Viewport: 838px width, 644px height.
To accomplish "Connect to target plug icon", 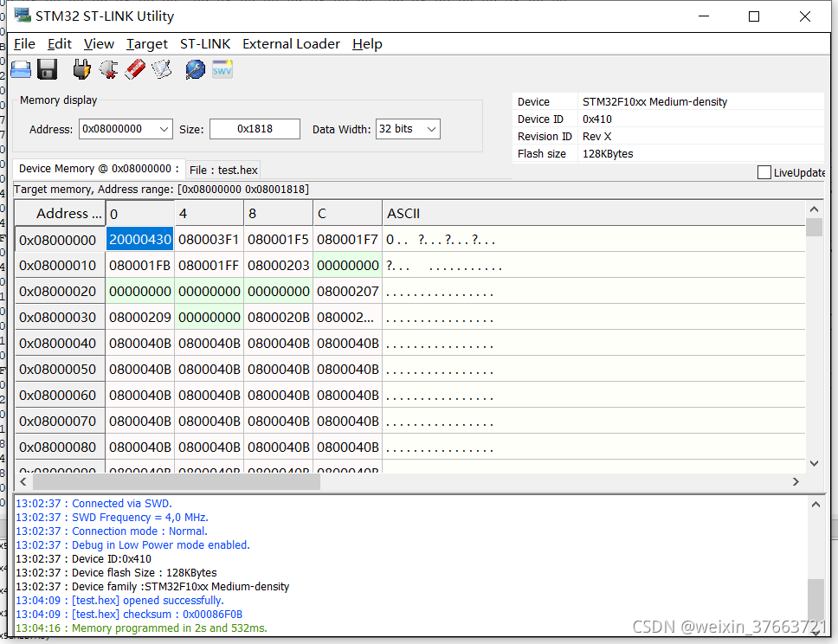I will (x=81, y=69).
